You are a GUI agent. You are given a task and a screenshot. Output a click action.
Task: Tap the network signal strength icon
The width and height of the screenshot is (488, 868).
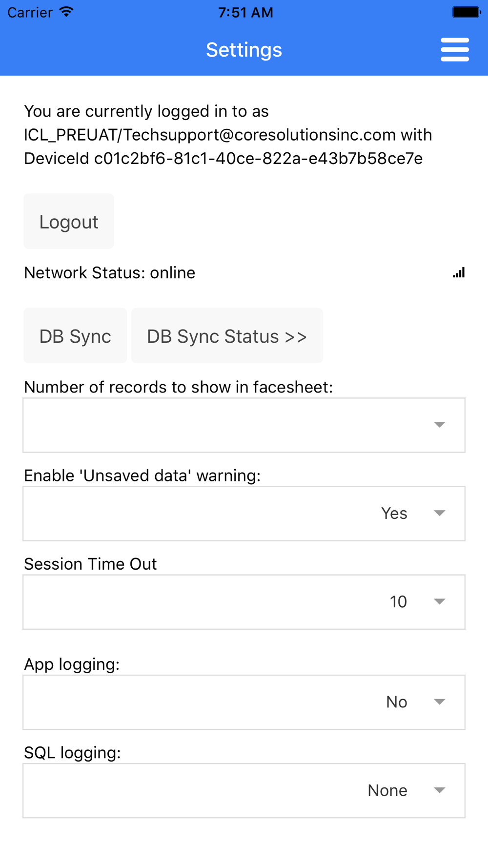(x=459, y=272)
